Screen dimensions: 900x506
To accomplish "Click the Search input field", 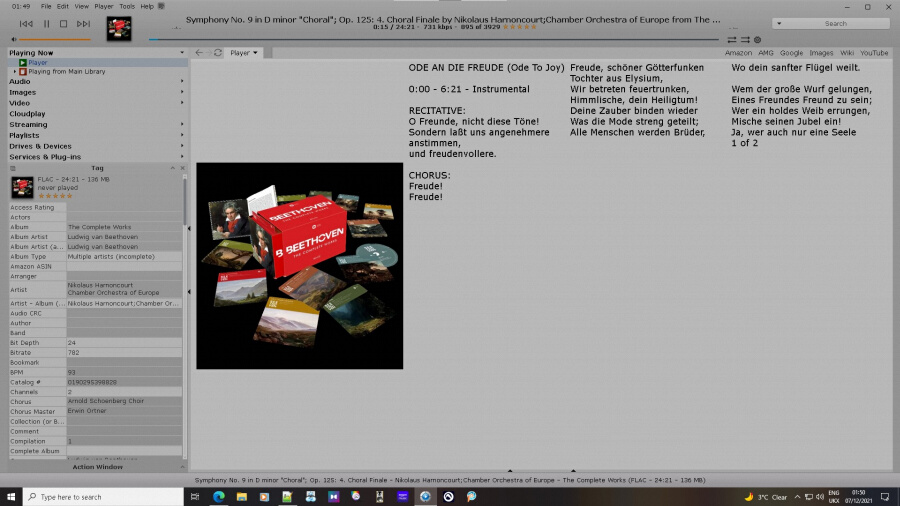I will point(836,24).
